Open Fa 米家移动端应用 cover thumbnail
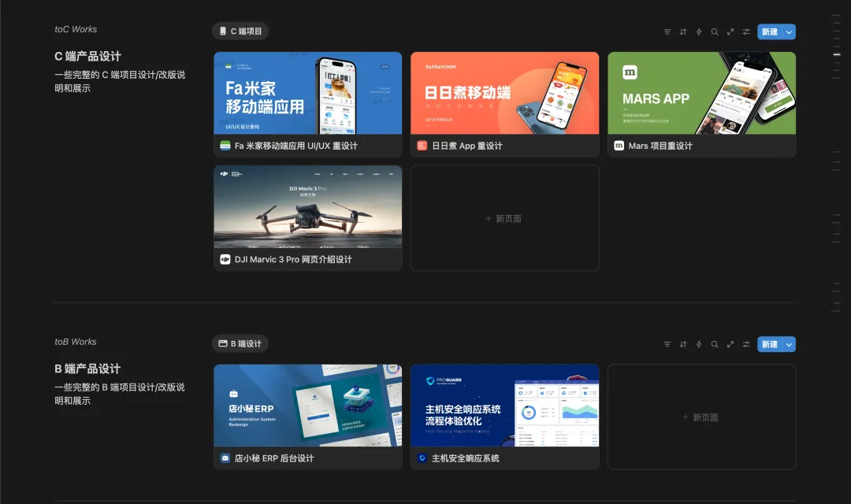This screenshot has height=504, width=851. (308, 93)
